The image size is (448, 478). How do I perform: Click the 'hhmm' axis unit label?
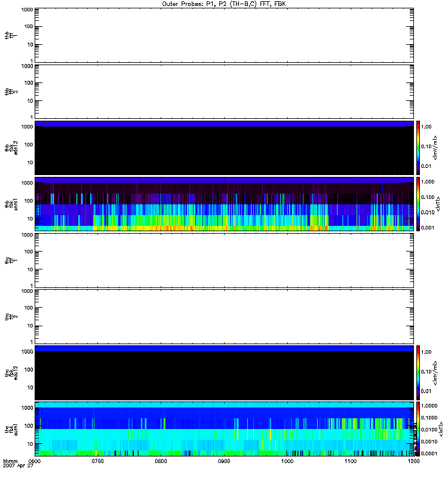click(x=10, y=461)
